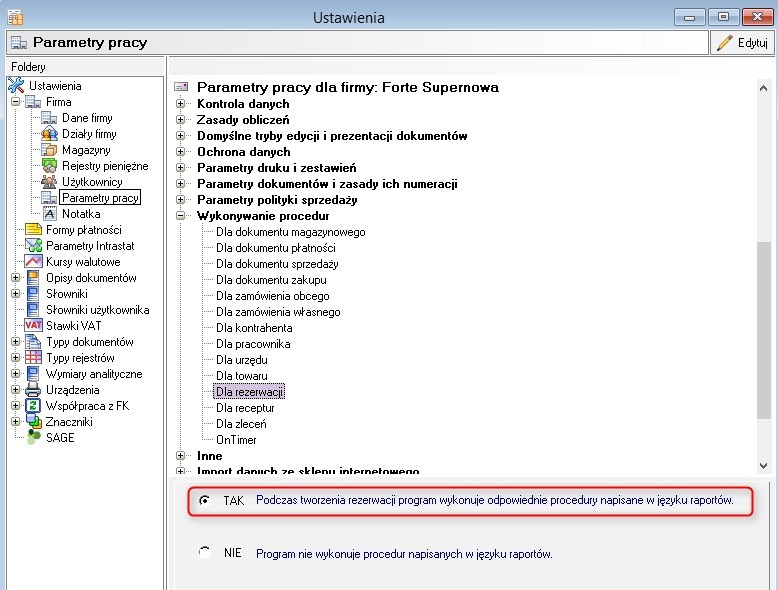Click the Parametry pracy tree icon

49,197
